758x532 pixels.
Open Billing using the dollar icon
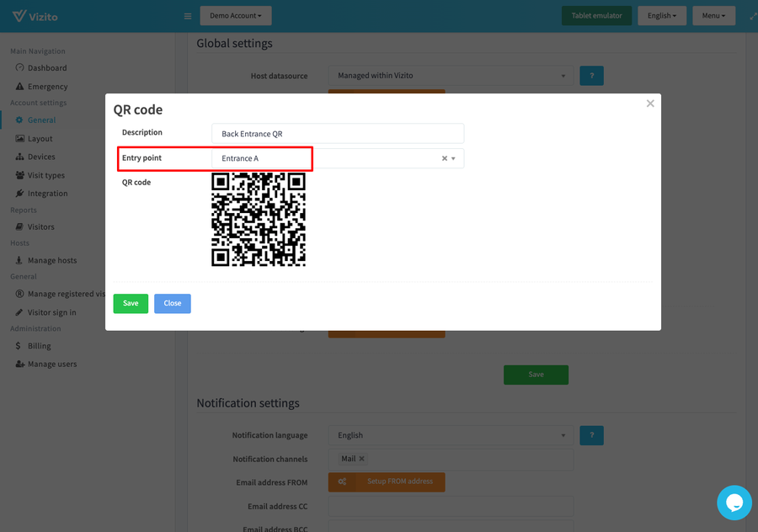tap(19, 345)
